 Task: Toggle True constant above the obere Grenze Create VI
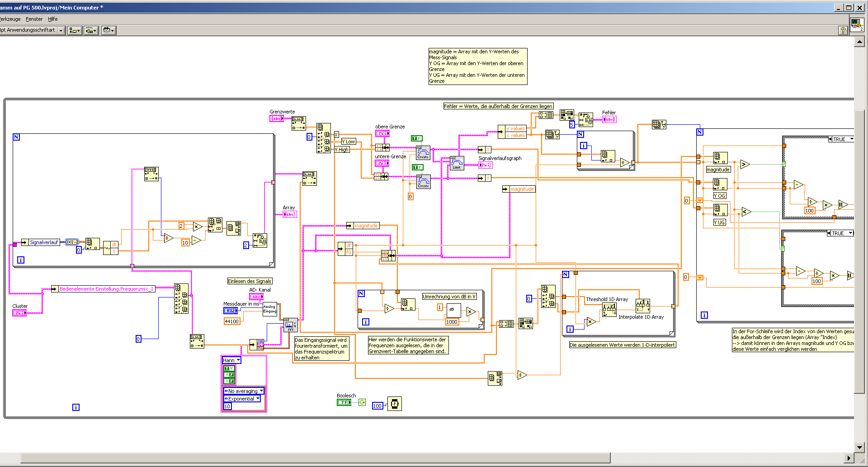(x=416, y=138)
